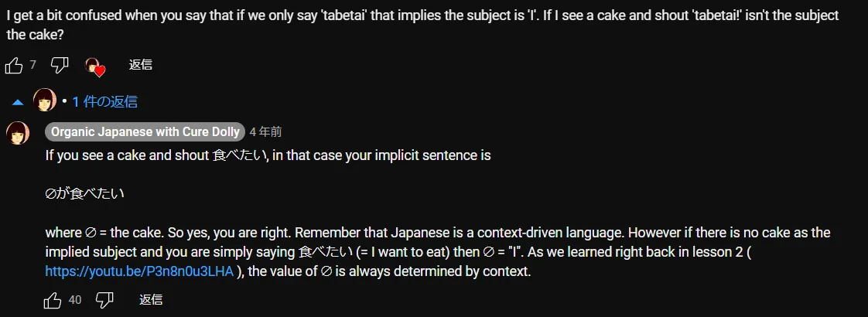The height and width of the screenshot is (317, 868).
Task: Click the '4 年前' reply timestamp
Action: [x=266, y=132]
